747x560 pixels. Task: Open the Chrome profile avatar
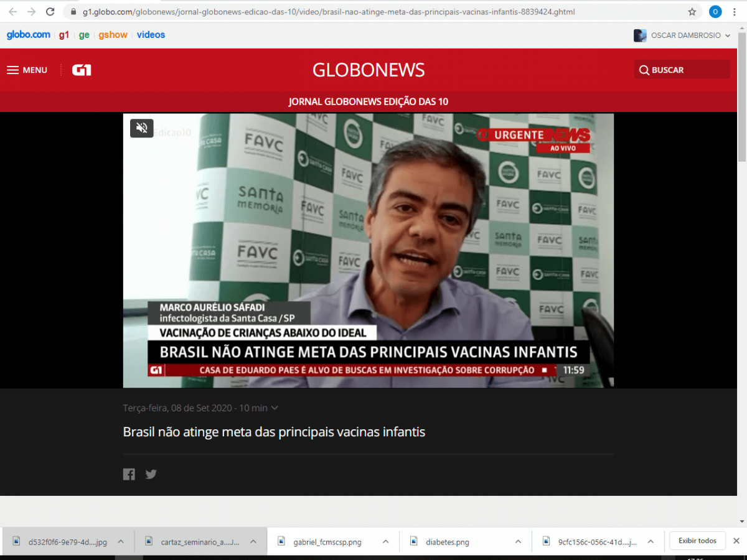[x=715, y=12]
